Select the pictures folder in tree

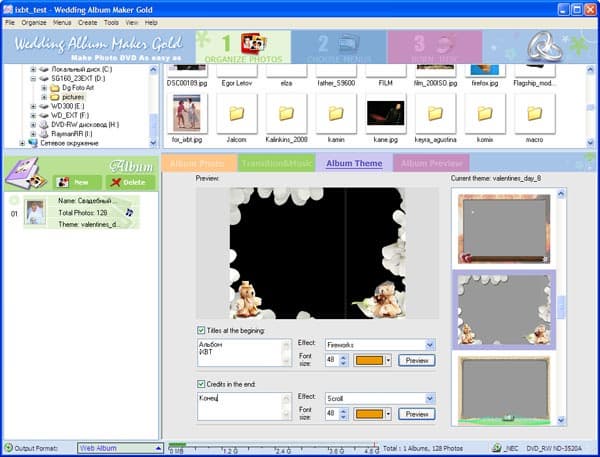click(67, 97)
